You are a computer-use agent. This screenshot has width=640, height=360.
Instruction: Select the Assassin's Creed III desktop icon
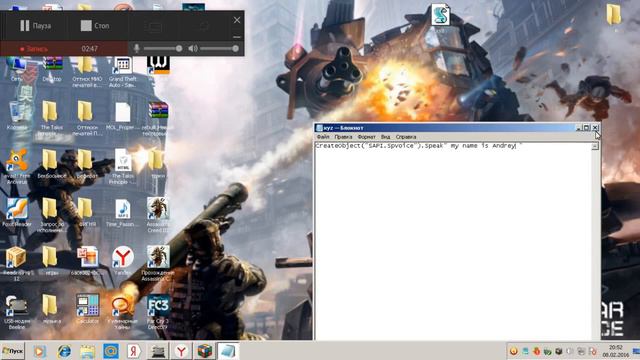click(158, 214)
